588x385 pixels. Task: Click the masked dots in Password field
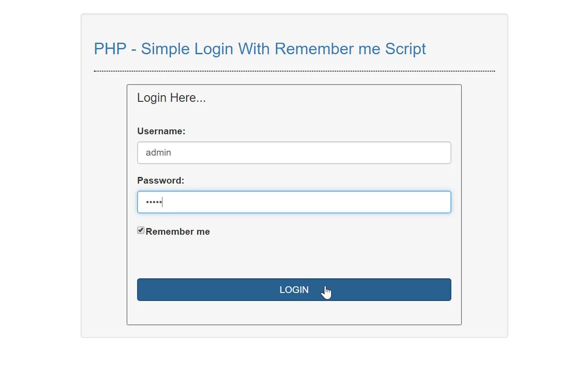[x=154, y=202]
